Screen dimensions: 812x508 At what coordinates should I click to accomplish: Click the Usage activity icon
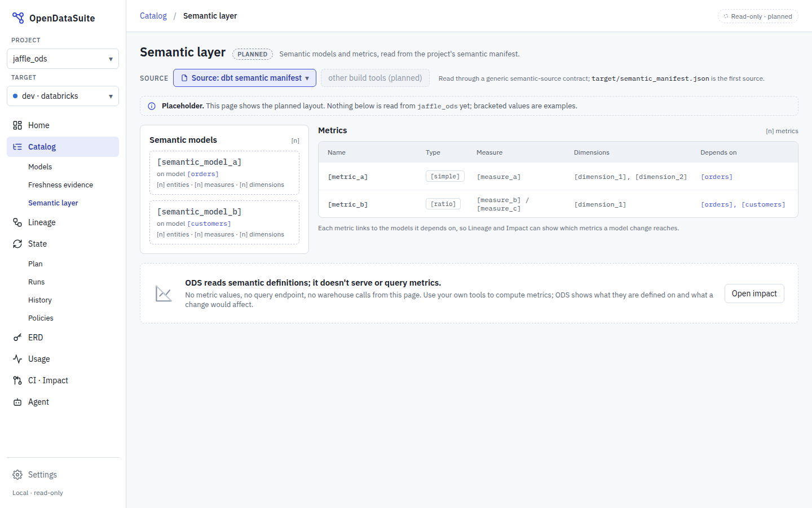coord(17,359)
